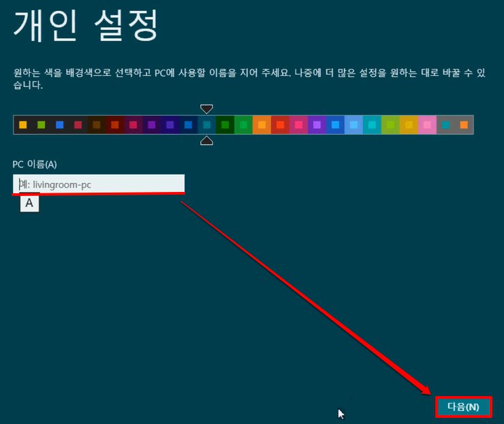Choose black swatch with blue accent
Image resolution: width=504 pixels, height=424 pixels.
pos(60,125)
